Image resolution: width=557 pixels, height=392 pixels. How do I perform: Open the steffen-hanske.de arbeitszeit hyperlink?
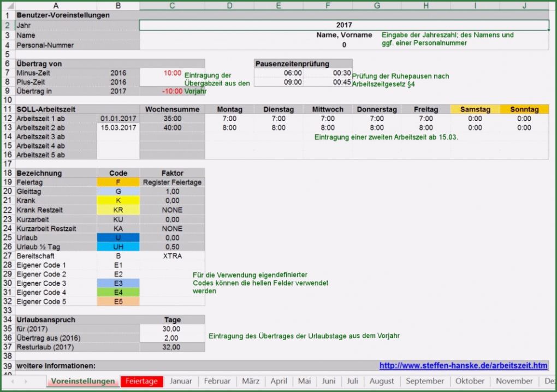pos(463,365)
